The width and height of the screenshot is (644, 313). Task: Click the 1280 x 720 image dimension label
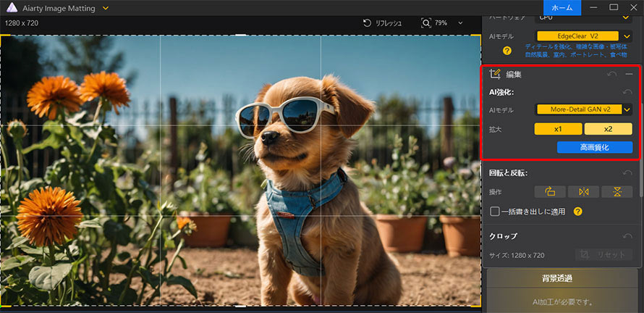coord(22,23)
